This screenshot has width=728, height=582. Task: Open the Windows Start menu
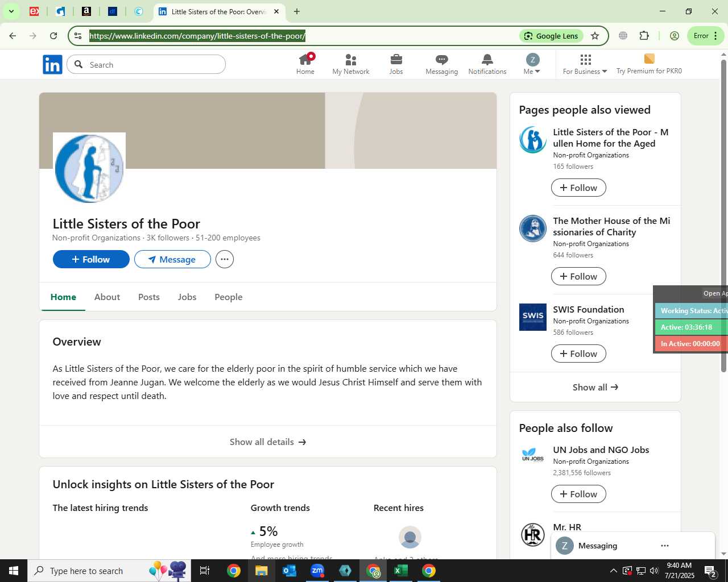pos(14,571)
